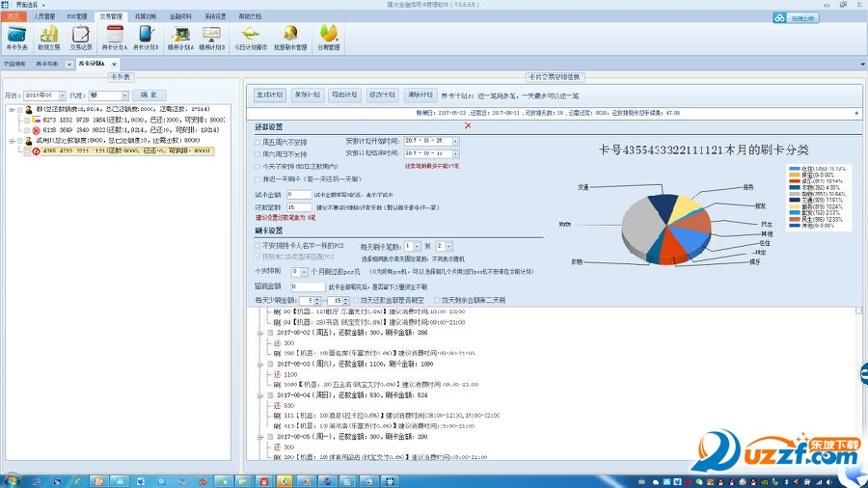
Task: Open 今日计划操作 icon
Action: click(x=251, y=39)
